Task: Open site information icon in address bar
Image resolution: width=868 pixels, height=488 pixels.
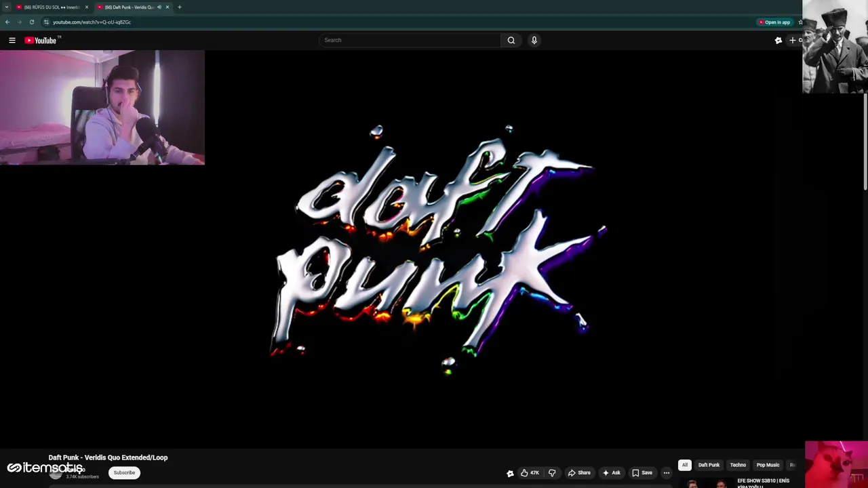Action: (x=46, y=22)
